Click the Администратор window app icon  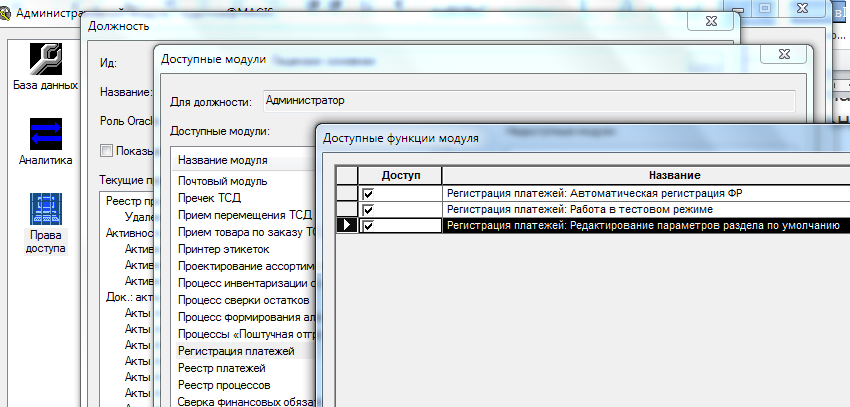(x=6, y=12)
